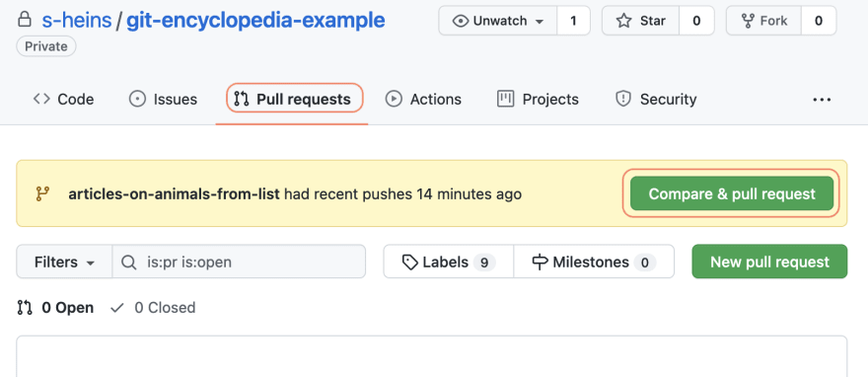This screenshot has height=377, width=868.
Task: Star the repository
Action: (640, 21)
